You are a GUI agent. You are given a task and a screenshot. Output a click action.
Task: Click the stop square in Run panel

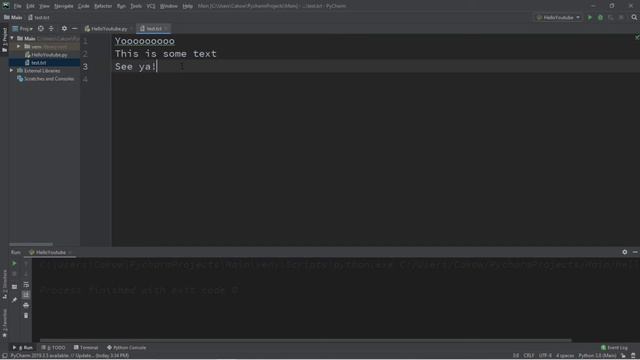(14, 274)
